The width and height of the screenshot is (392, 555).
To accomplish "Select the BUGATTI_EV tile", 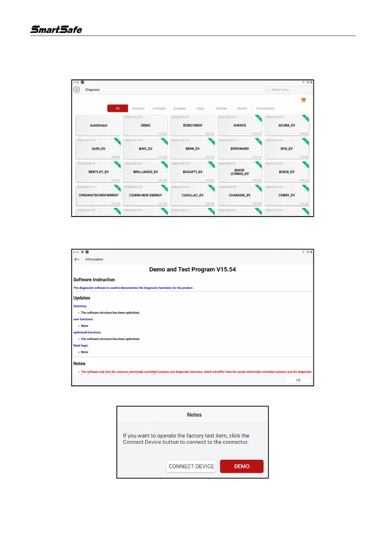I will [193, 172].
